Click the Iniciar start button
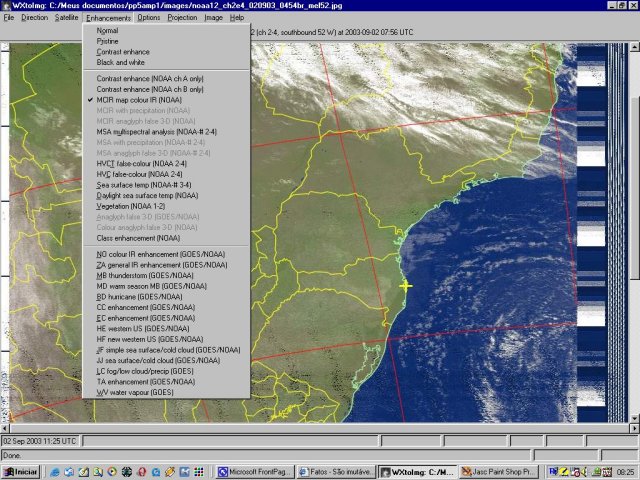The height and width of the screenshot is (480, 640). [21, 471]
